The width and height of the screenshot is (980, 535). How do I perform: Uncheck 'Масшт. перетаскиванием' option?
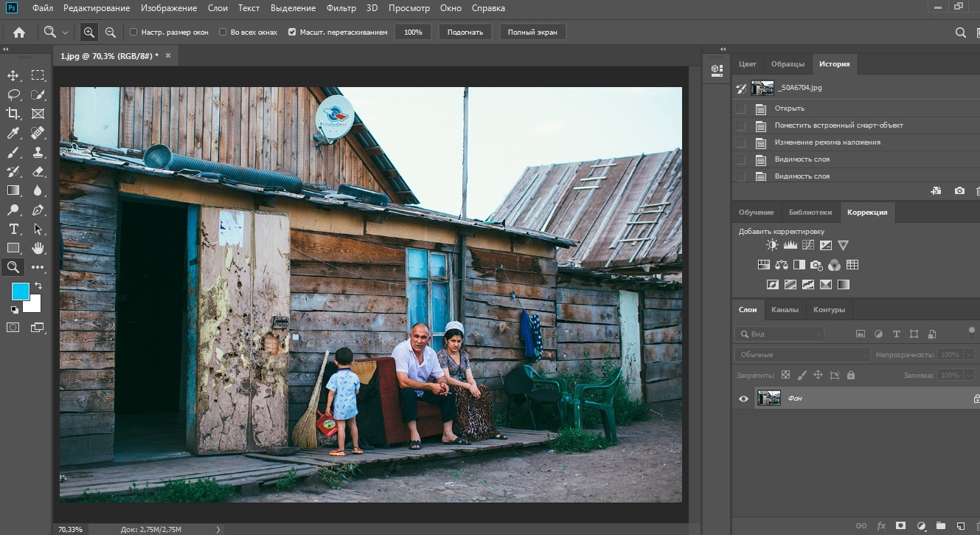(x=292, y=32)
